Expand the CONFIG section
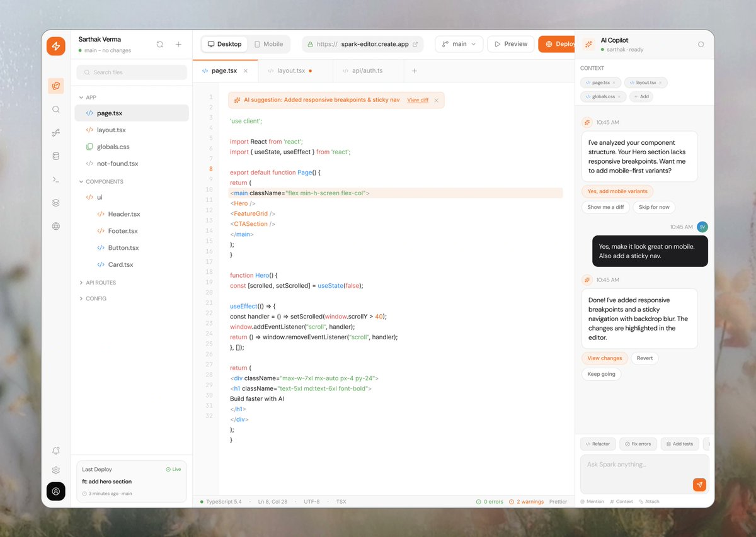This screenshot has width=756, height=537. [x=92, y=298]
